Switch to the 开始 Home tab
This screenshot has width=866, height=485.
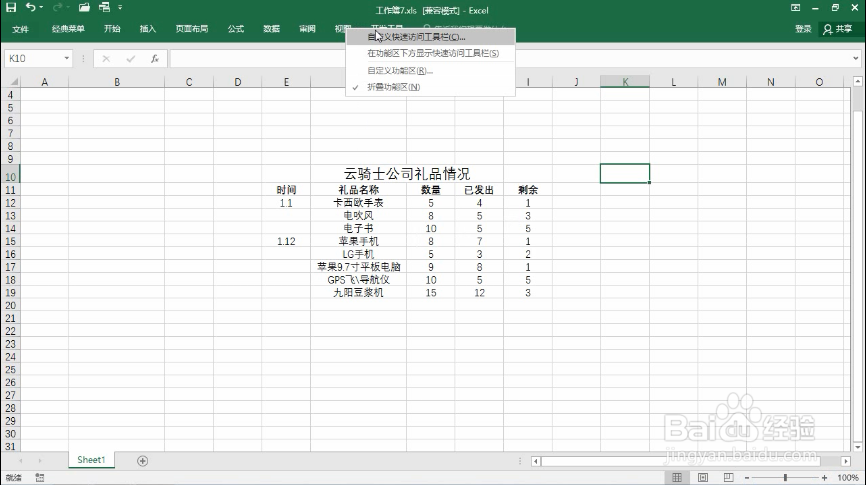point(112,29)
